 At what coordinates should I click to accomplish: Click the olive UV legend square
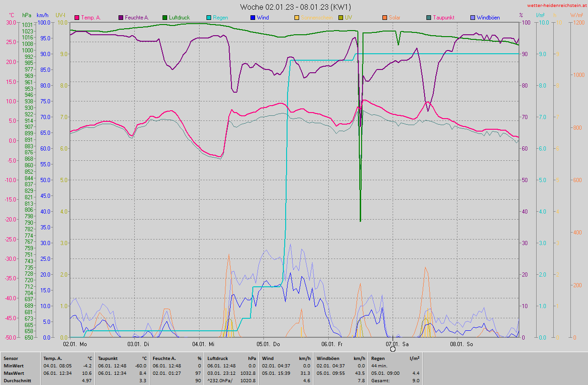[x=341, y=18]
